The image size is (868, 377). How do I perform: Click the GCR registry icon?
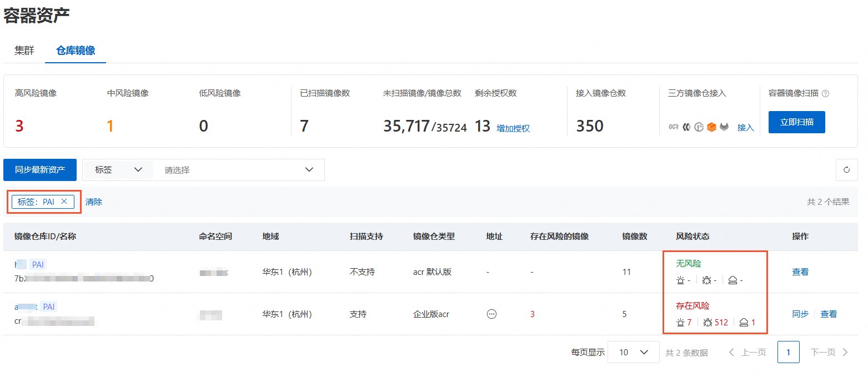click(674, 127)
